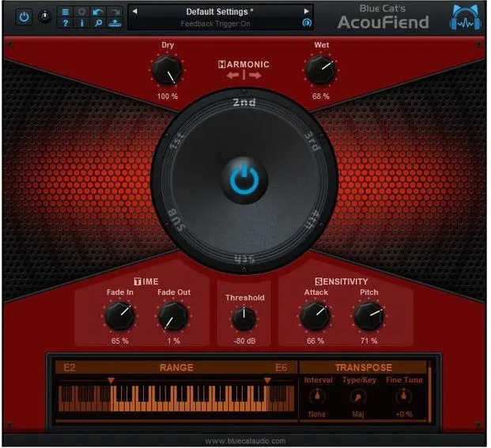Toggle the plugin bypass power button
The image size is (491, 448).
click(24, 17)
